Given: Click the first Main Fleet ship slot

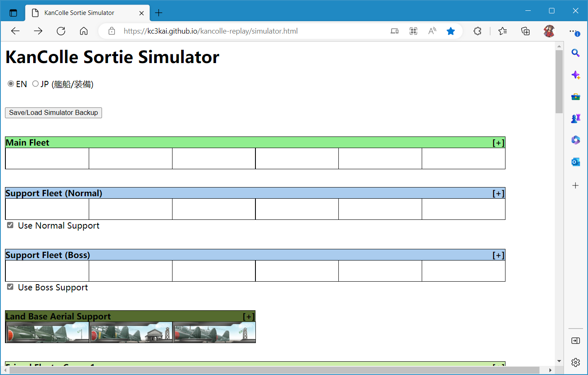Looking at the screenshot, I should 47,158.
